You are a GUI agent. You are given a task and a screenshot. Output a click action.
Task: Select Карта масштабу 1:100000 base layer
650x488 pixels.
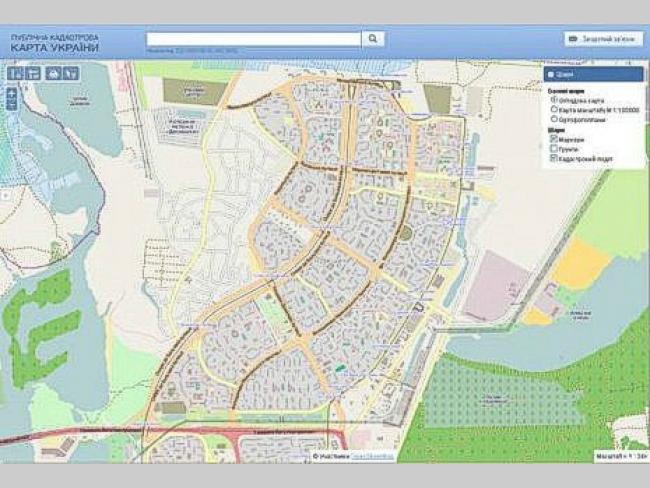click(555, 109)
